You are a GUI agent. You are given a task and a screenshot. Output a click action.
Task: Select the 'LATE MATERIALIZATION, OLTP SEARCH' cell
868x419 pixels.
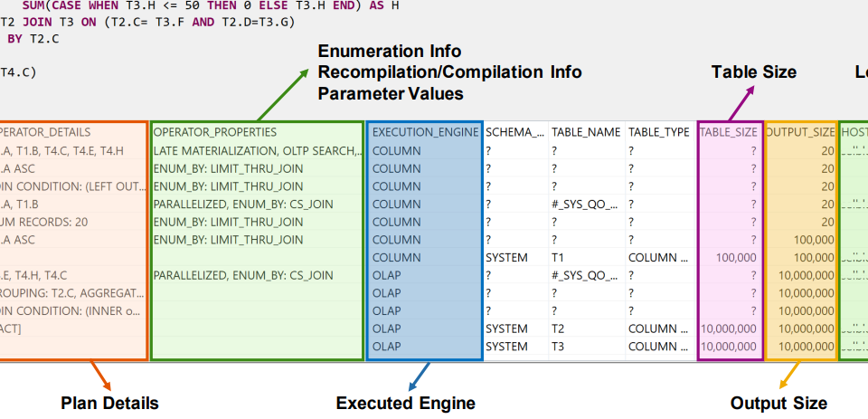[257, 151]
